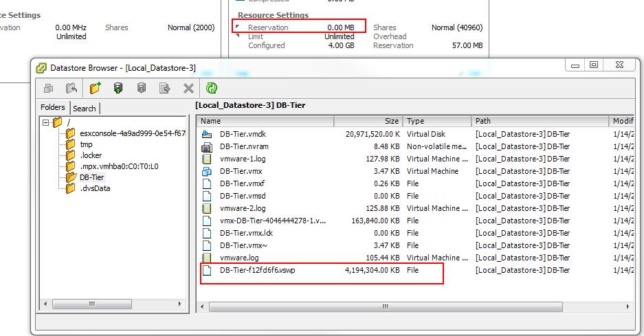644x336 pixels.
Task: Minimize the Datastore Browser window
Action: point(575,65)
